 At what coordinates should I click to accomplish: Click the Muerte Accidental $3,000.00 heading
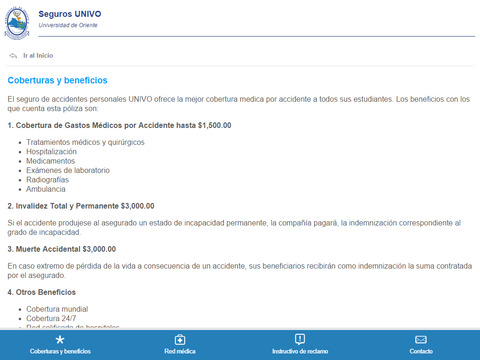pyautogui.click(x=62, y=249)
